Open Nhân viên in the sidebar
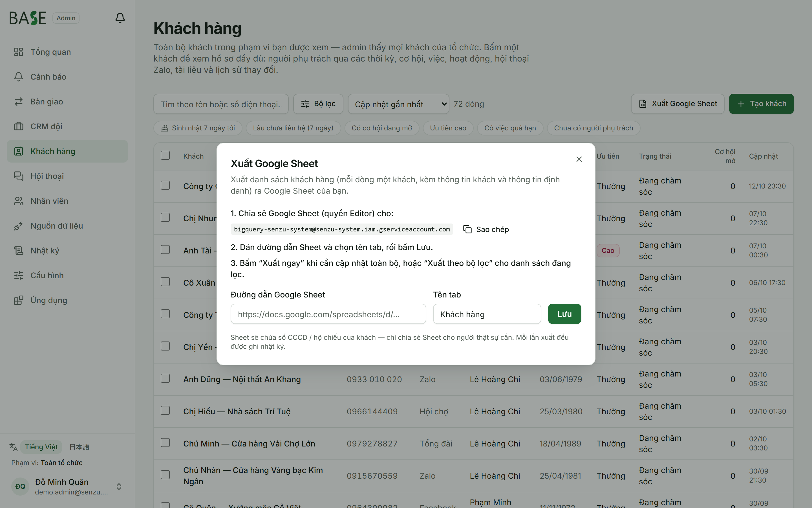This screenshot has width=812, height=508. pos(67,201)
